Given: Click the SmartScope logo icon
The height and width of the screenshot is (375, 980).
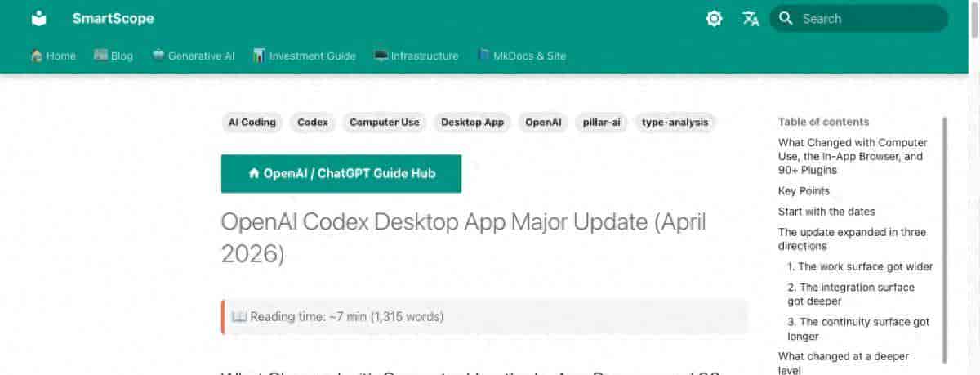Looking at the screenshot, I should coord(39,18).
